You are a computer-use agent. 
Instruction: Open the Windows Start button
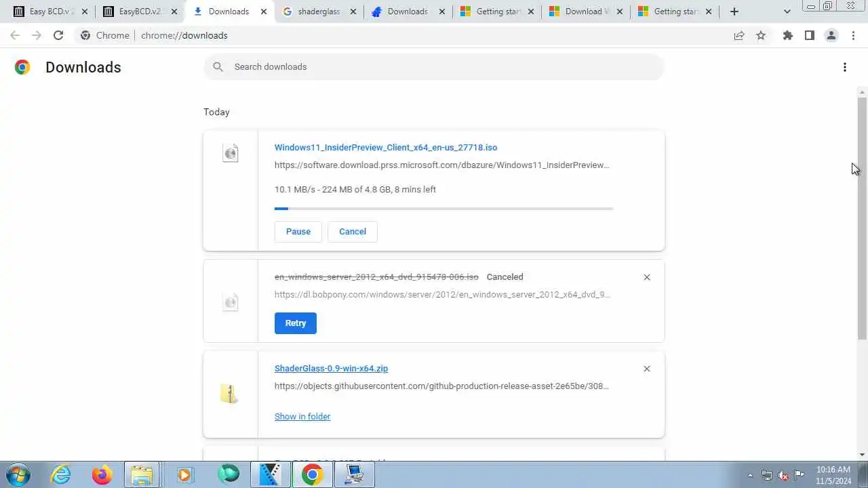[x=18, y=474]
